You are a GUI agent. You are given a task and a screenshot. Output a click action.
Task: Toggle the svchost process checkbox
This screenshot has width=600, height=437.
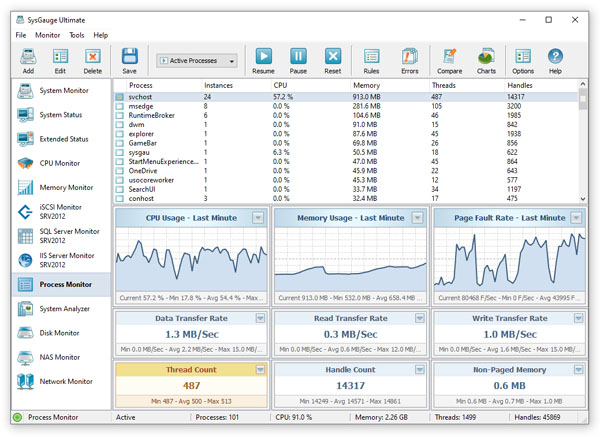(120, 97)
